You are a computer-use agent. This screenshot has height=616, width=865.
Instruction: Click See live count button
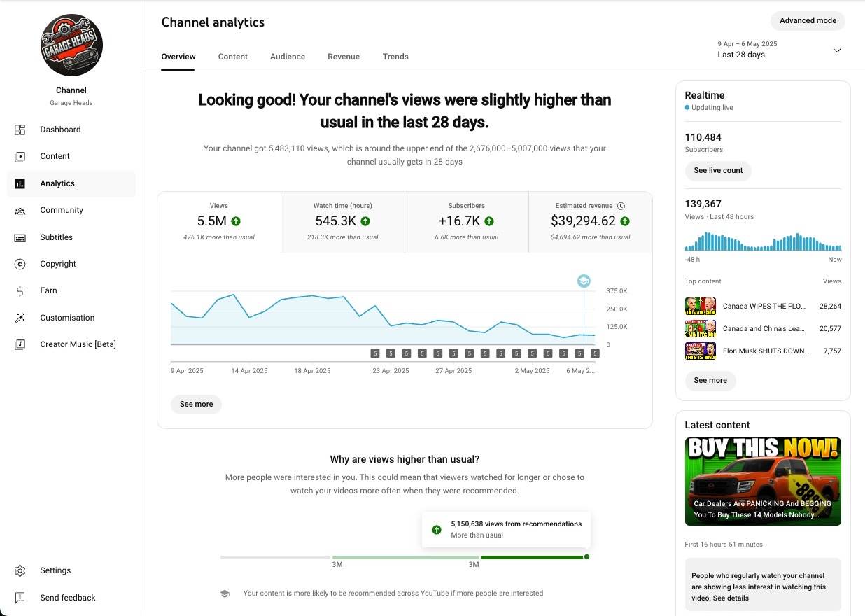(x=718, y=171)
